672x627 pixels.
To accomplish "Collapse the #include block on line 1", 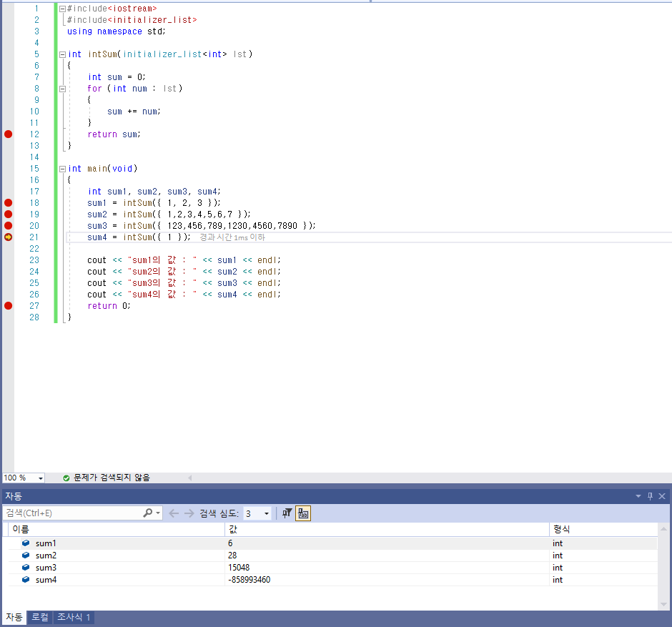I will point(62,9).
